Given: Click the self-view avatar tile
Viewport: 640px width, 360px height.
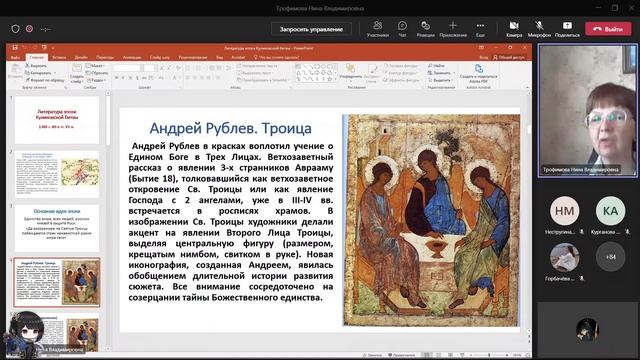Looking at the screenshot, I should pos(587,329).
